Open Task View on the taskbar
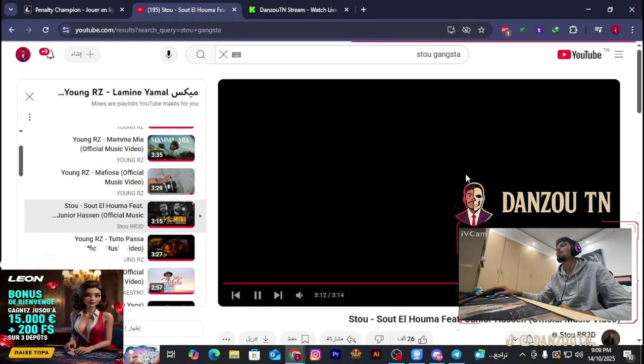Screen dimensions: 644x364 (x=171, y=354)
